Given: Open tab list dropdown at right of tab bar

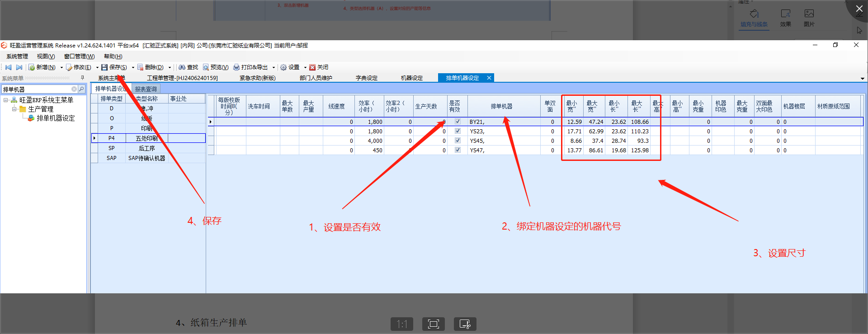Looking at the screenshot, I should coord(863,79).
